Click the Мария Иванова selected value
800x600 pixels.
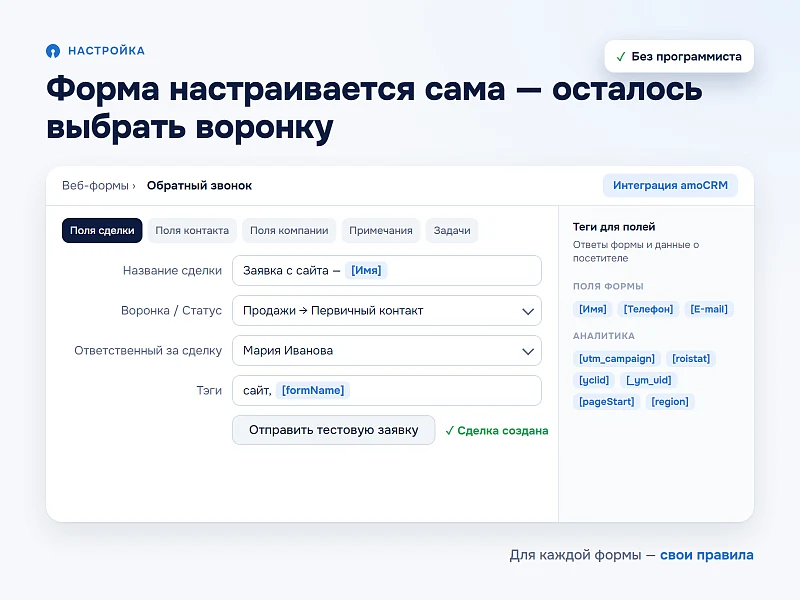click(x=288, y=351)
